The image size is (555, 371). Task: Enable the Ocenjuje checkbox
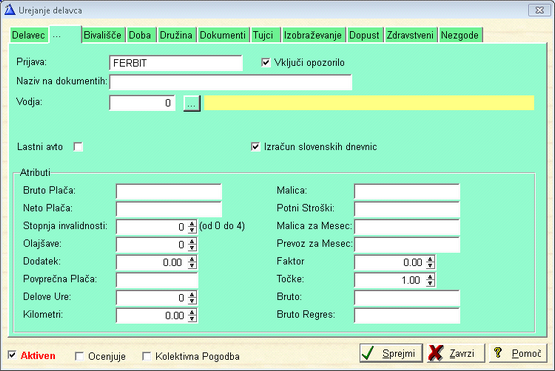pyautogui.click(x=79, y=356)
